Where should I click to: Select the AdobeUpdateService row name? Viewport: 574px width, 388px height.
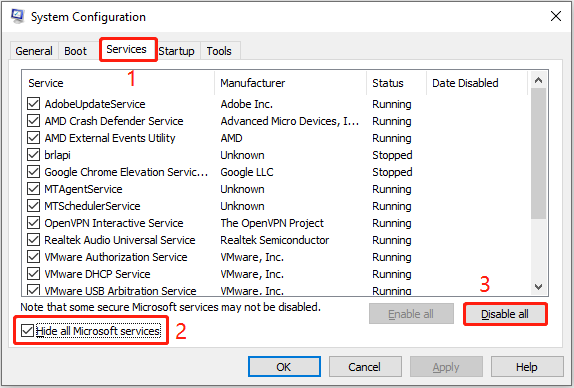95,104
